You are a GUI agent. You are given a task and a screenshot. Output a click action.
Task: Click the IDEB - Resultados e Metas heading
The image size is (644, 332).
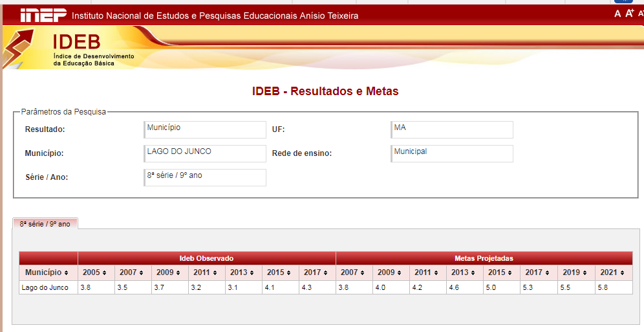(325, 91)
